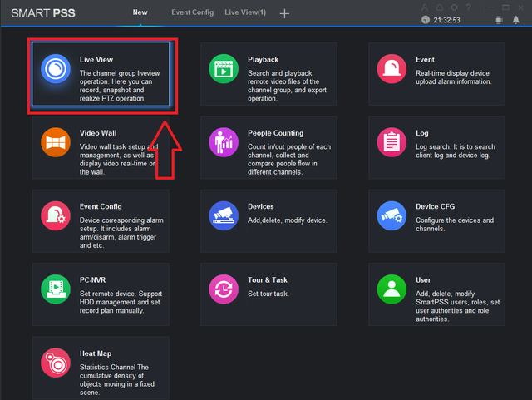Switch to the New tab
Image resolution: width=532 pixels, height=400 pixels.
140,12
